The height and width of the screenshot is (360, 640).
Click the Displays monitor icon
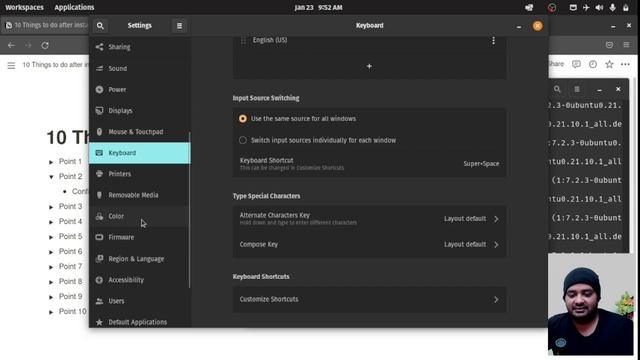point(99,111)
